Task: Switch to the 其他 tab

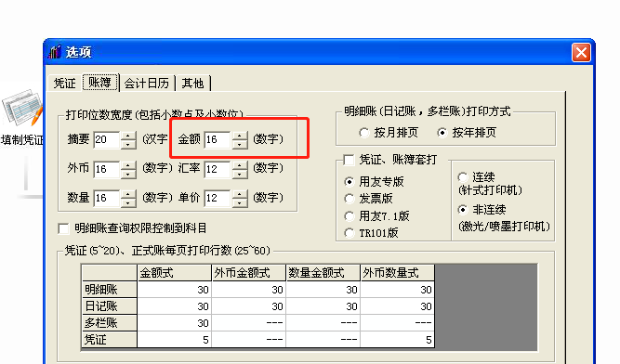Action: coord(192,84)
